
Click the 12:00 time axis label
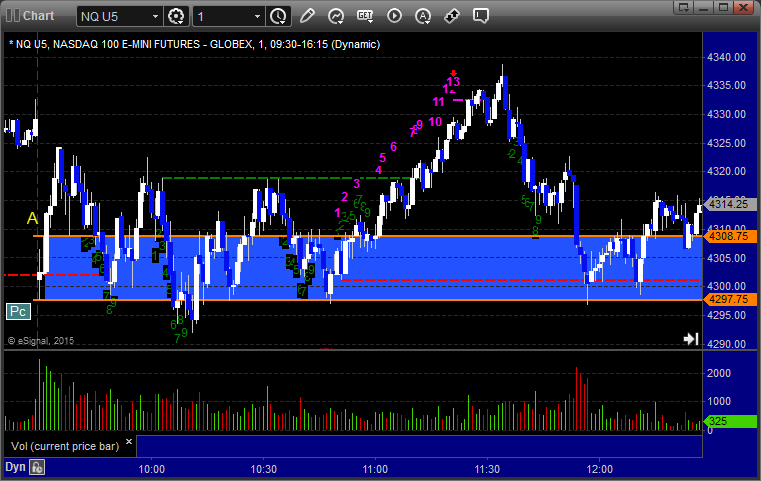[x=599, y=469]
